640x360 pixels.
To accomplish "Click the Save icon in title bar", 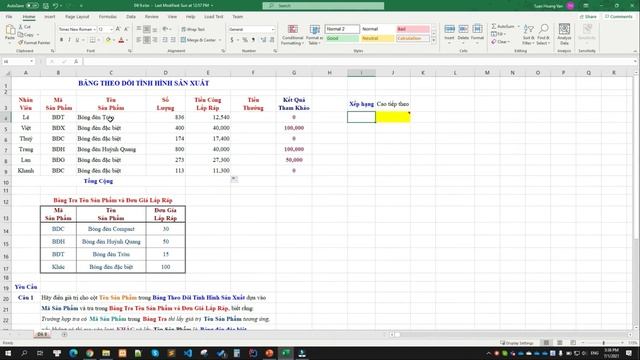I will click(46, 6).
